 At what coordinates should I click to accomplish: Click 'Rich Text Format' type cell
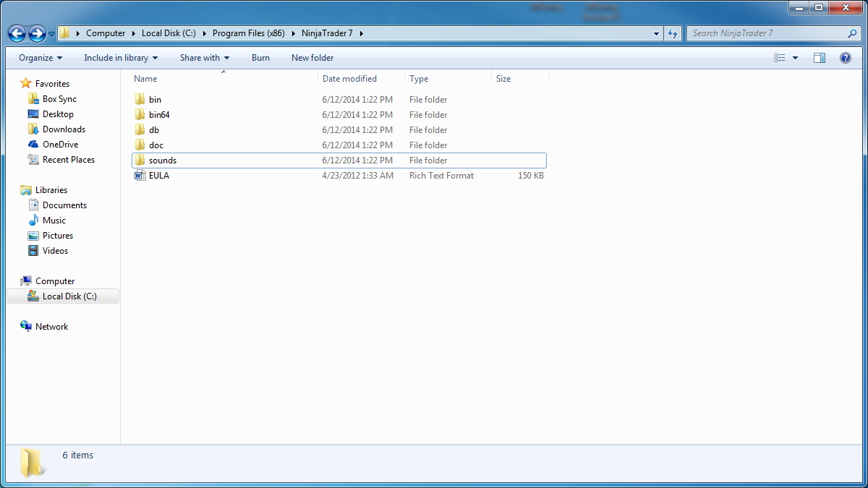tap(441, 176)
